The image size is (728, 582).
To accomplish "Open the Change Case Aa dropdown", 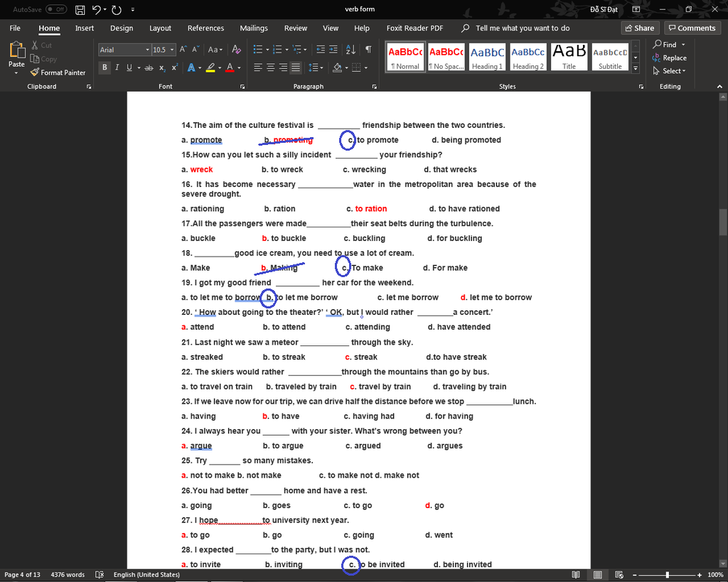I will click(215, 49).
